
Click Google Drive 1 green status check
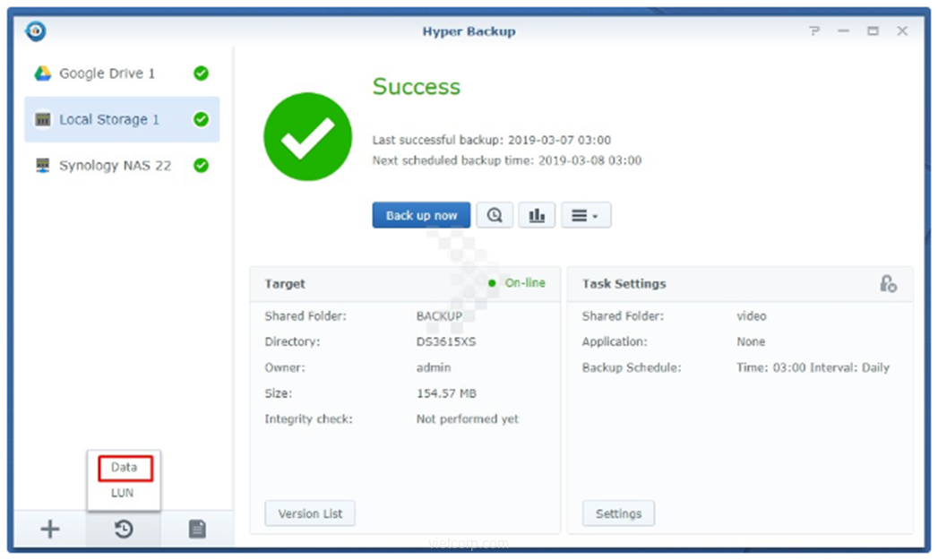point(202,73)
